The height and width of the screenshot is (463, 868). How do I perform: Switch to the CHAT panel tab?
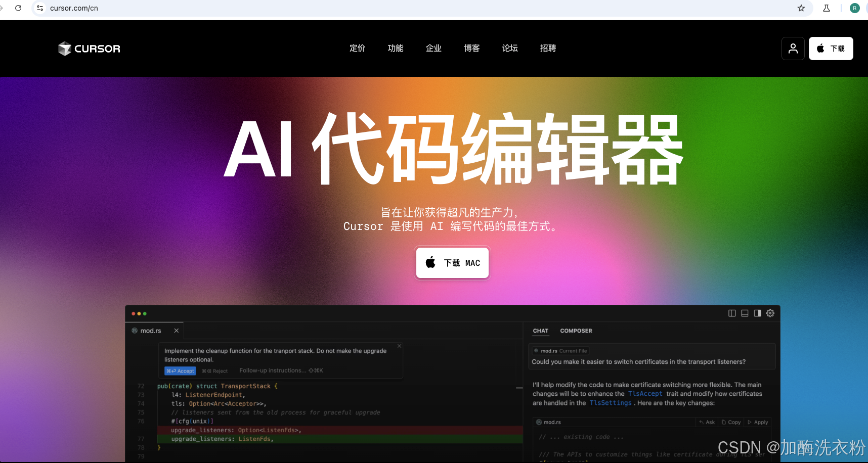pyautogui.click(x=541, y=331)
